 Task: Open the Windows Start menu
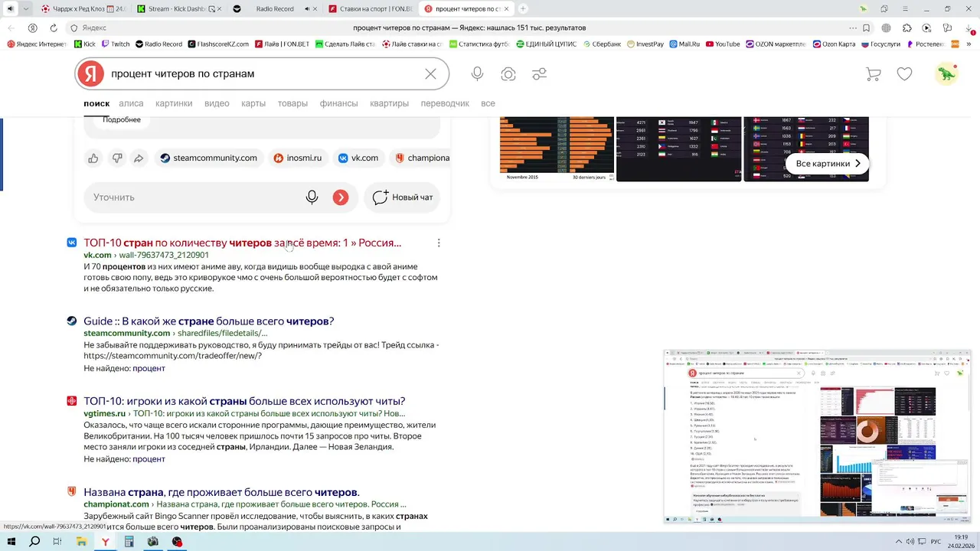pyautogui.click(x=11, y=542)
